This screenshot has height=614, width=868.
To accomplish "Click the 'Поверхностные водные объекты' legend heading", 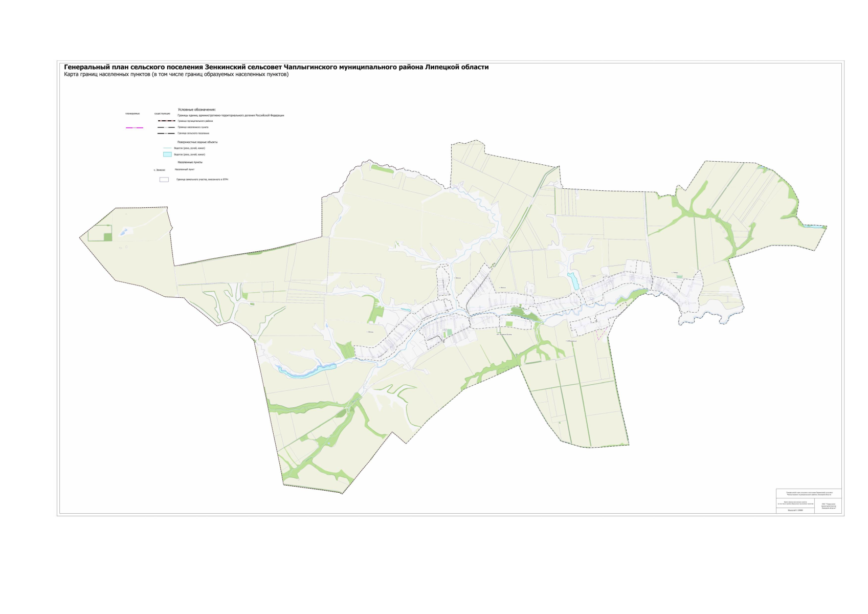I will point(197,142).
